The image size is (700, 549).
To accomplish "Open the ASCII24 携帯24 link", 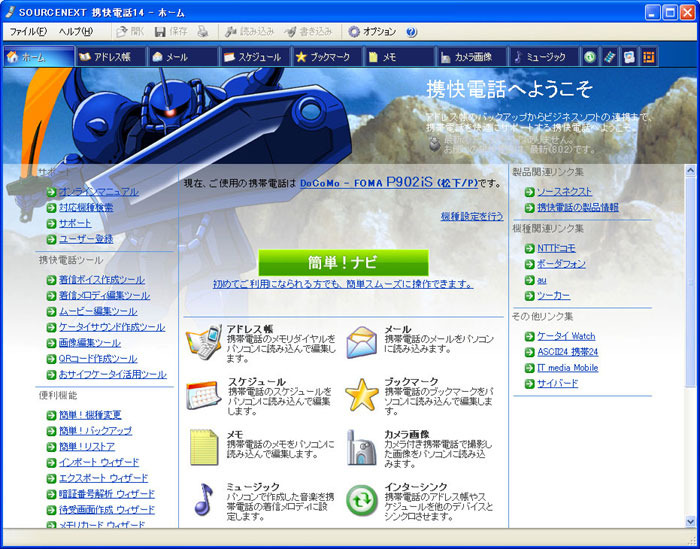I will [567, 352].
